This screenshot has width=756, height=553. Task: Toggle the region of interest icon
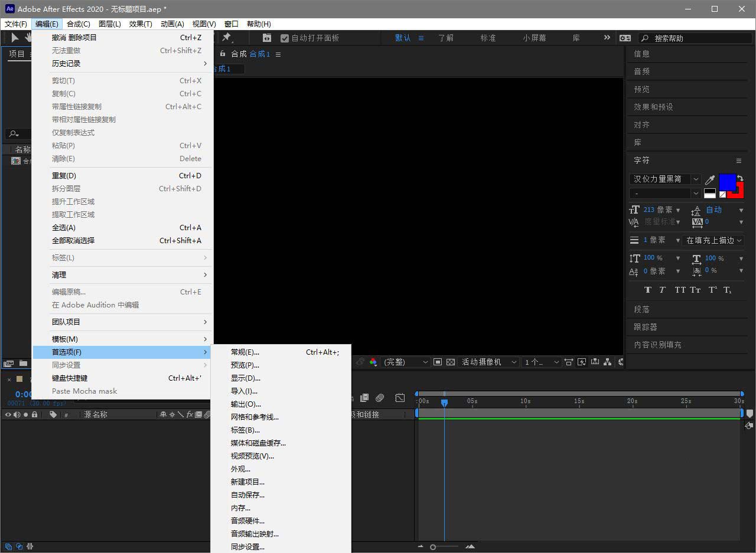(x=438, y=362)
